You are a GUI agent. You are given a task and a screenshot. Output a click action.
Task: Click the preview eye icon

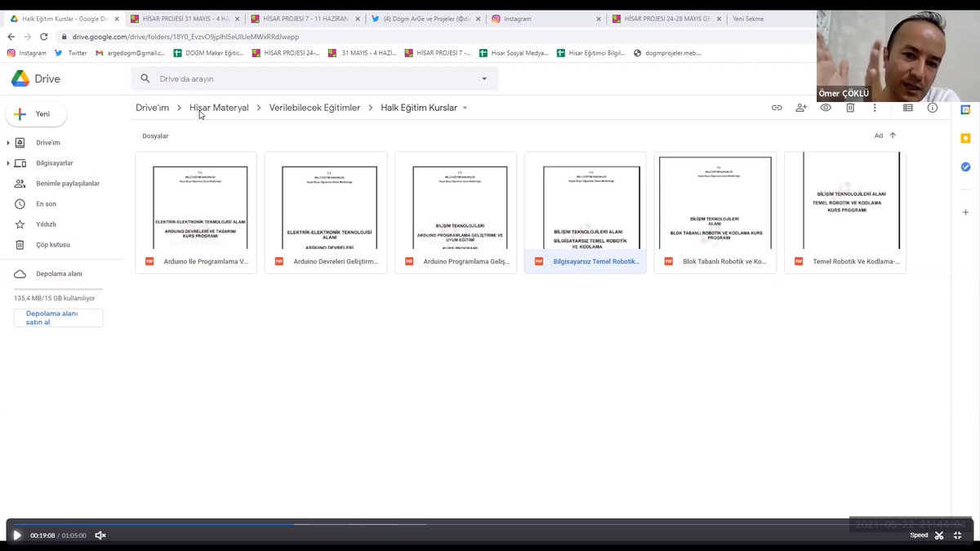[826, 108]
